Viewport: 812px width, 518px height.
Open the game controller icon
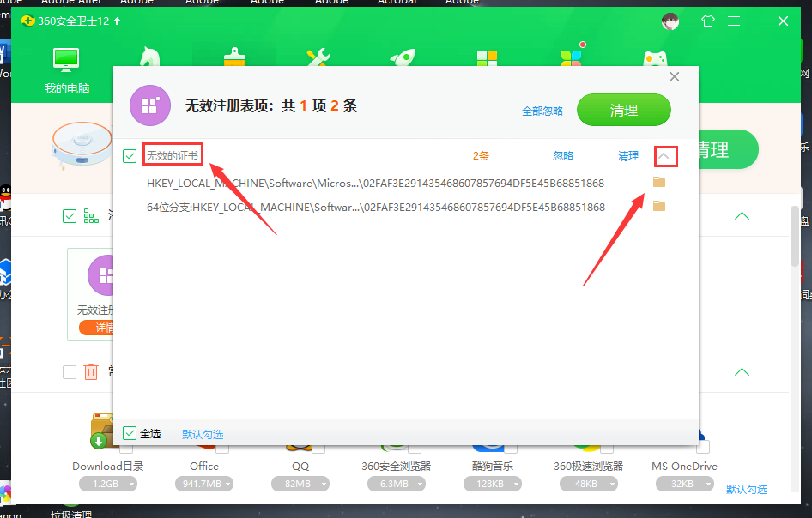pyautogui.click(x=655, y=58)
